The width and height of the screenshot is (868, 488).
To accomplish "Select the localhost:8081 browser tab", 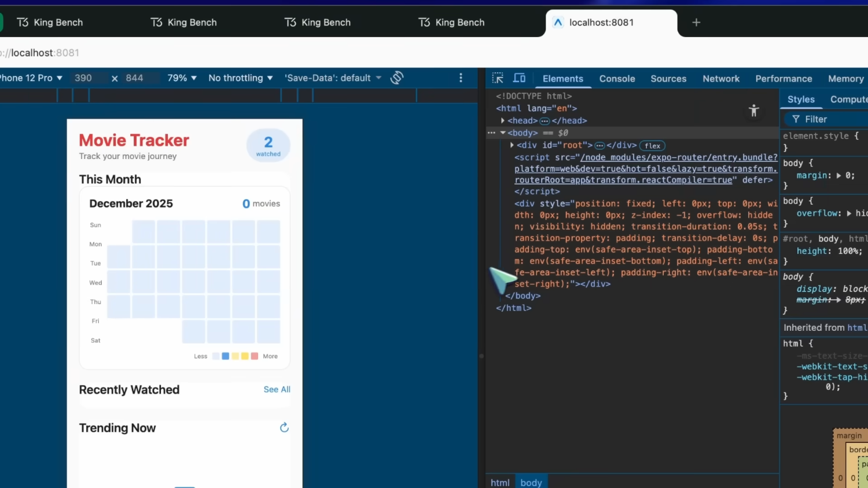I will click(611, 23).
